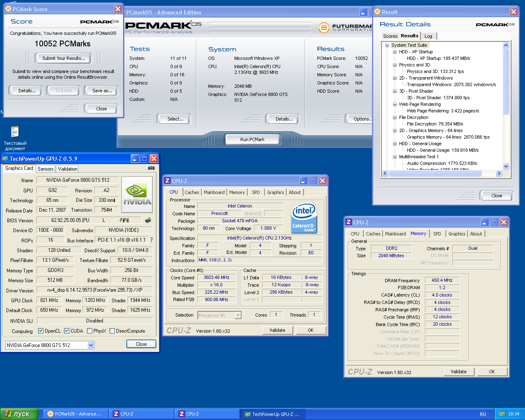This screenshot has height=420, width=525.
Task: Collapse the Web Page Rendering node
Action: pyautogui.click(x=395, y=104)
